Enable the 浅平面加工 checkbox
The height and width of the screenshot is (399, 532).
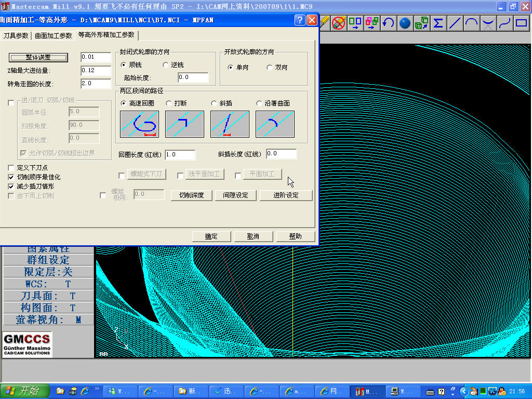(x=180, y=176)
